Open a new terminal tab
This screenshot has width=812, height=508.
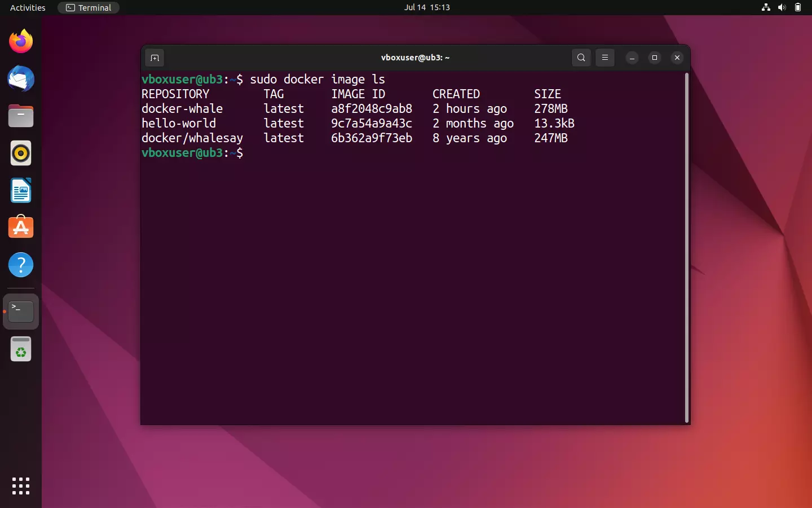(155, 58)
